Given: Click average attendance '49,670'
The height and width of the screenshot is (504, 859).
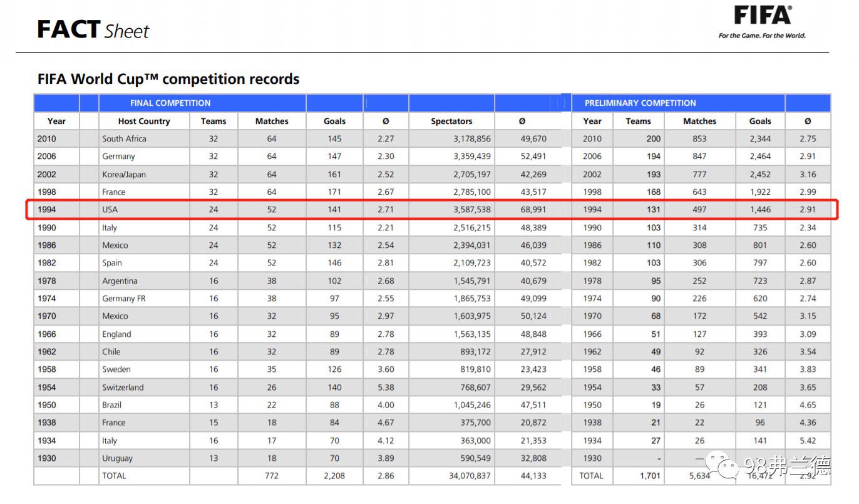Looking at the screenshot, I should (533, 139).
